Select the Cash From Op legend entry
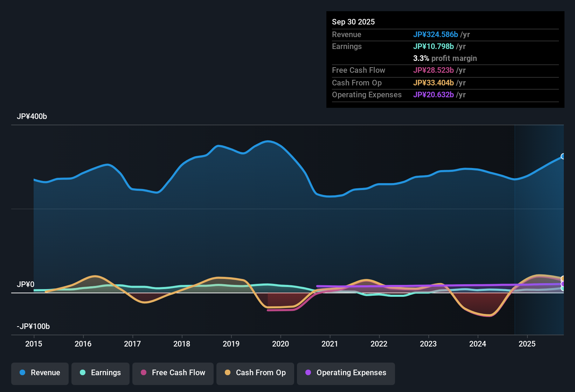 coord(255,373)
